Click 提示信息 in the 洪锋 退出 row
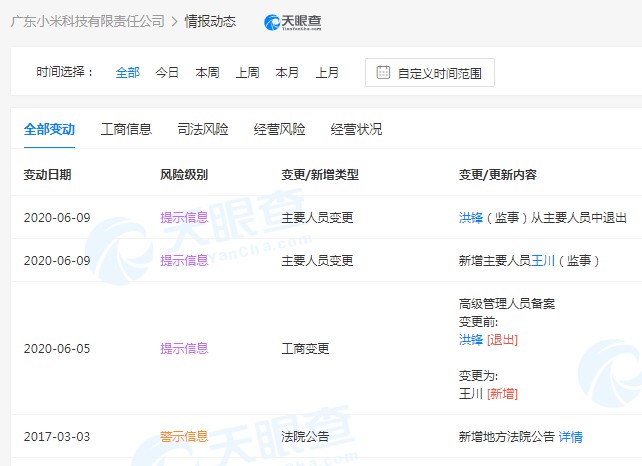Screen dimensions: 642x466 [184, 217]
